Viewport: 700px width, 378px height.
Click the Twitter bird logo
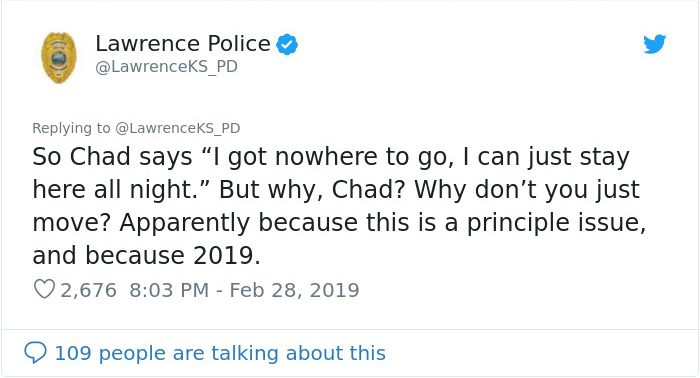(x=654, y=44)
